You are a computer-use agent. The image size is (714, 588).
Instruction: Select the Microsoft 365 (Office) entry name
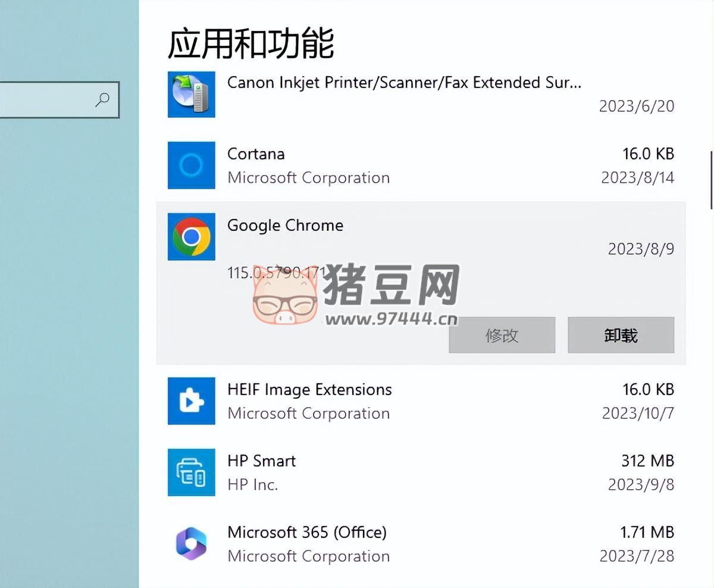click(306, 532)
